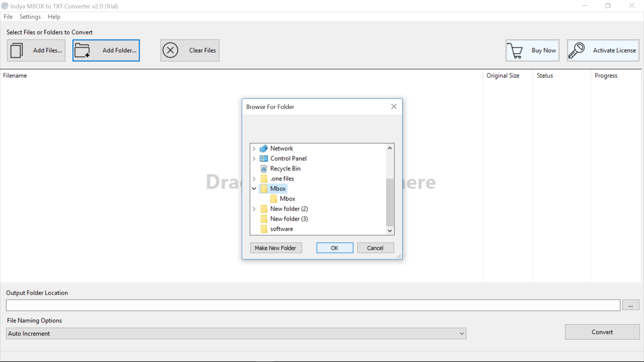This screenshot has width=644, height=362.
Task: Click the Status column header
Action: (x=545, y=75)
